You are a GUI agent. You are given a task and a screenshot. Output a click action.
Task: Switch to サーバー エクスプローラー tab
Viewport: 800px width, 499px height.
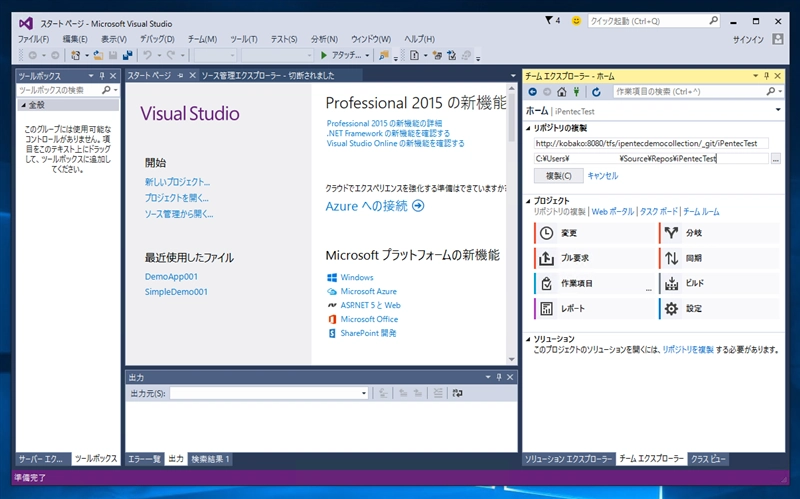pyautogui.click(x=41, y=459)
